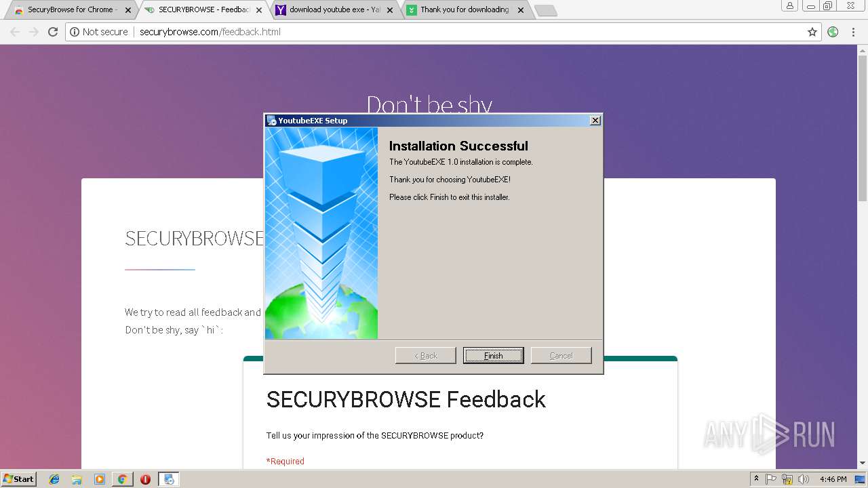This screenshot has height=488, width=868.
Task: Go back in Chrome
Action: coord(15,32)
